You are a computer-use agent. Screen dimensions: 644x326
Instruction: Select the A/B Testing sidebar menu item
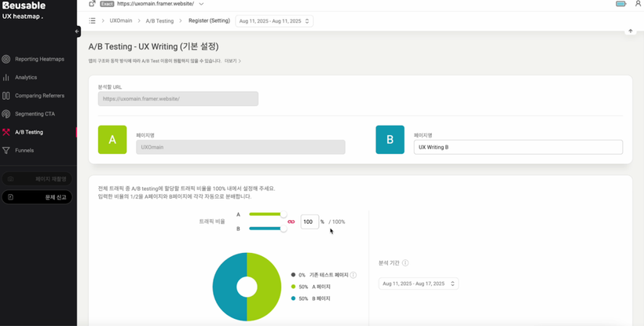tap(29, 132)
